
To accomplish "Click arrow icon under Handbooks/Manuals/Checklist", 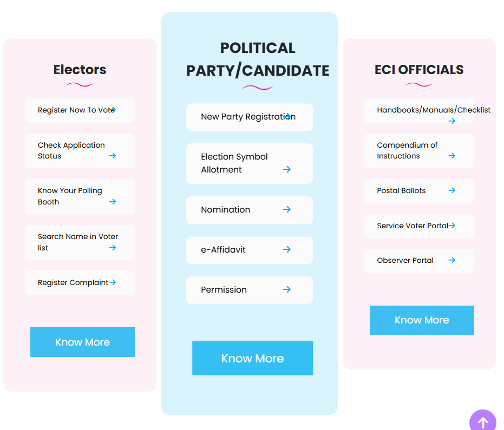I will 452,121.
